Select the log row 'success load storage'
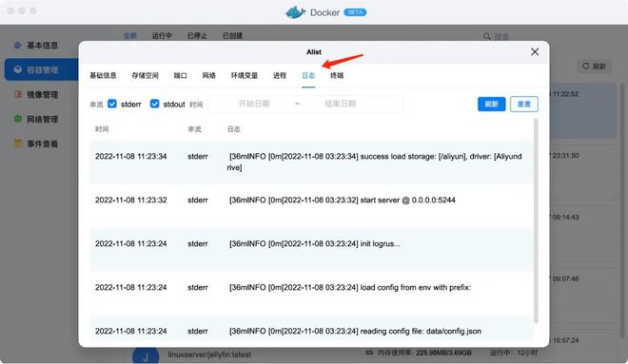 pyautogui.click(x=311, y=162)
